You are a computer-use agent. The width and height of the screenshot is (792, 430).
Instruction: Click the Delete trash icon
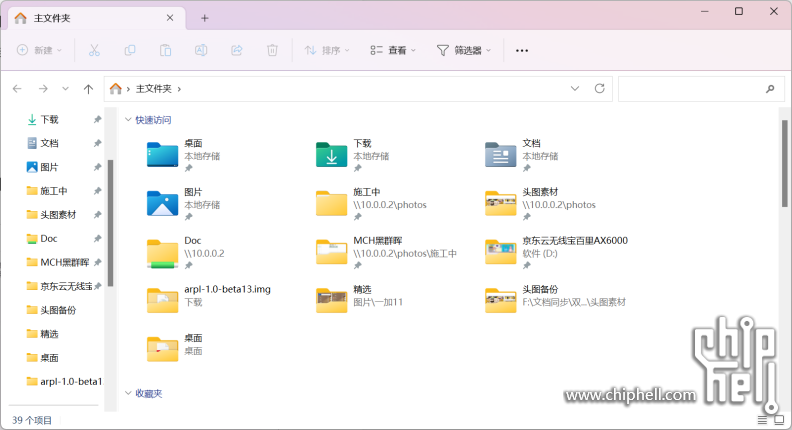(x=272, y=50)
